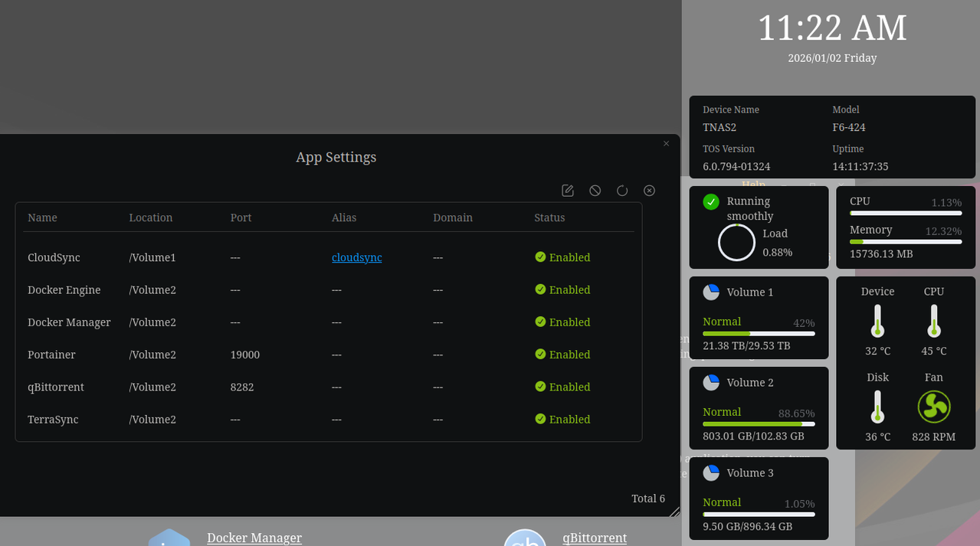Viewport: 980px width, 546px height.
Task: Click CloudSync's /Volume1 location cell
Action: [152, 257]
